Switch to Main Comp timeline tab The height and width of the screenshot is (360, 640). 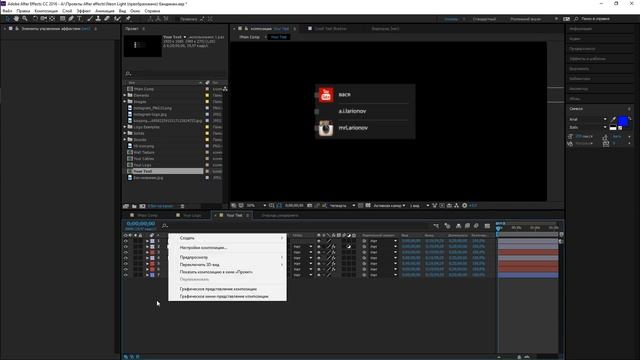click(x=147, y=215)
